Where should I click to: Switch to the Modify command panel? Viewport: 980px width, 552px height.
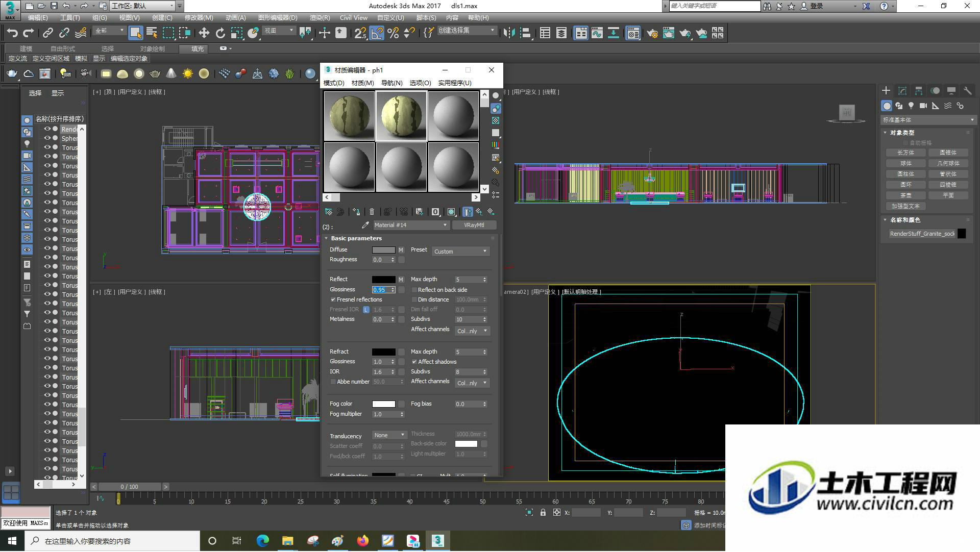coord(902,90)
